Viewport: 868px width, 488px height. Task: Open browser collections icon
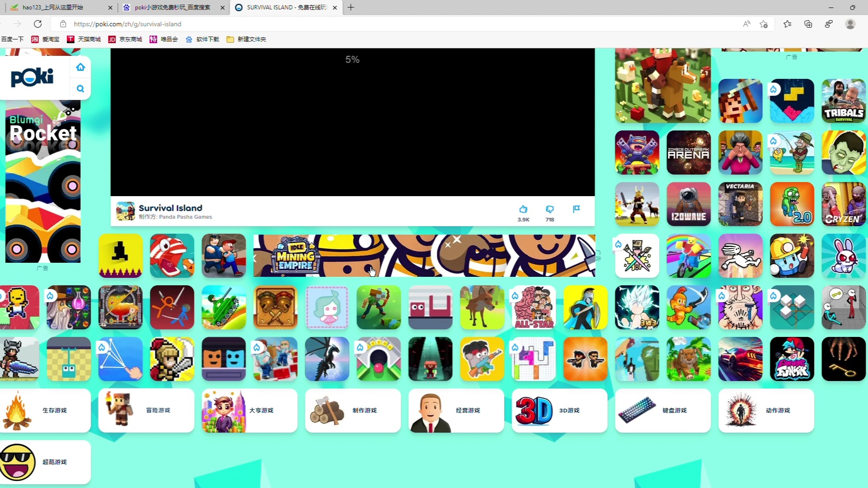click(x=808, y=23)
